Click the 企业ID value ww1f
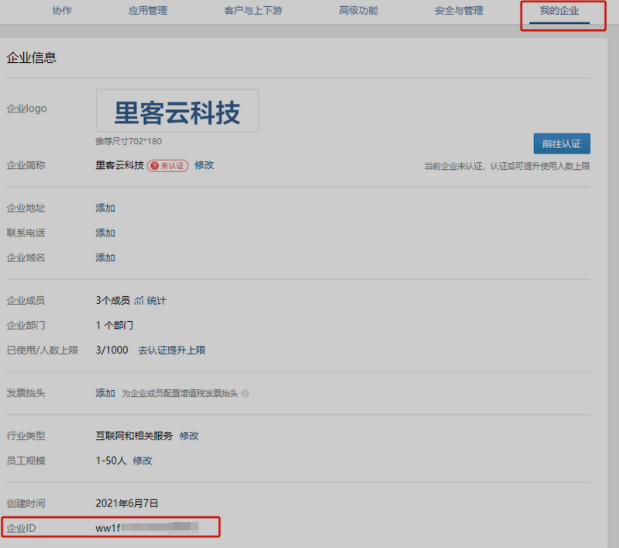Viewport: 619px width, 548px height. tap(147, 528)
